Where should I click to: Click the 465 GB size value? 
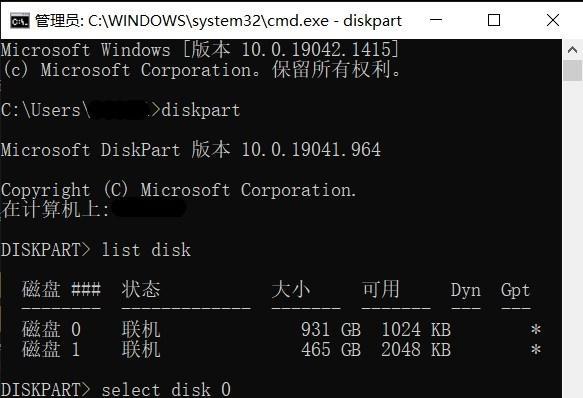point(331,350)
